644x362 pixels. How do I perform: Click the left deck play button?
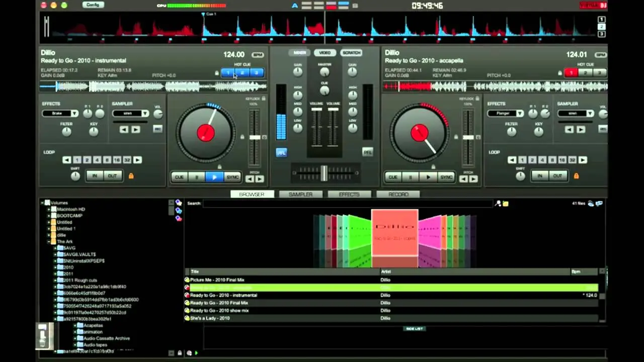click(214, 177)
